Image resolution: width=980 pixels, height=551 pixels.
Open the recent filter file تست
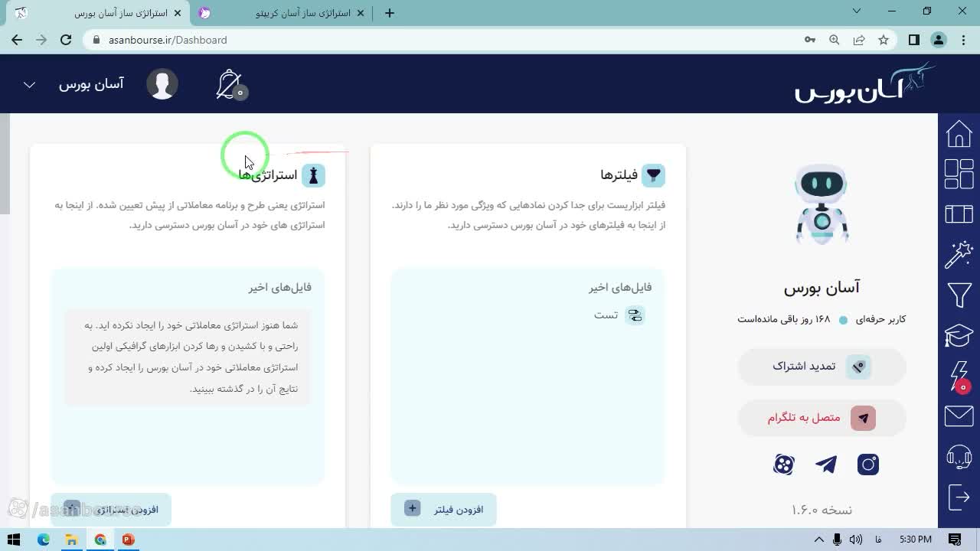click(x=619, y=315)
